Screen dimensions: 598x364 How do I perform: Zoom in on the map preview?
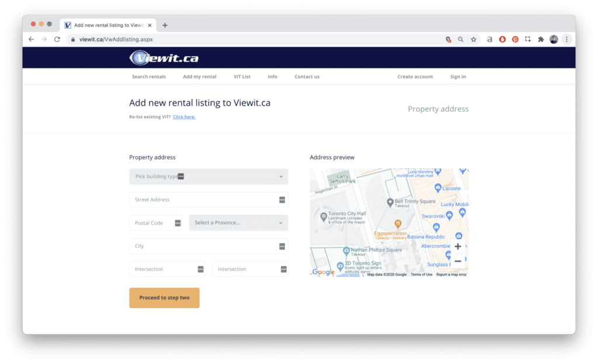click(x=458, y=246)
